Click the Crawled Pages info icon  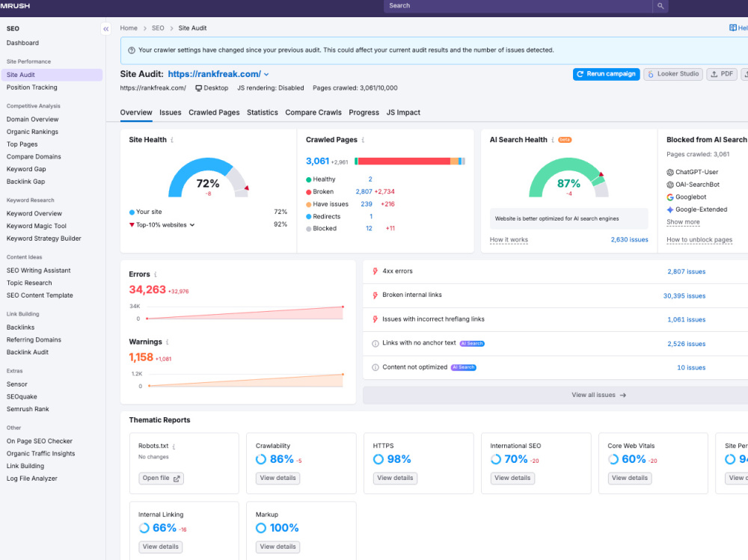pos(363,140)
